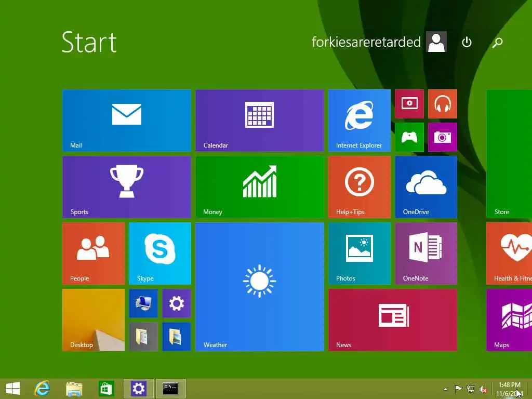Viewport: 532px width, 399px height.
Task: Open the Maps tile
Action: coord(509,320)
